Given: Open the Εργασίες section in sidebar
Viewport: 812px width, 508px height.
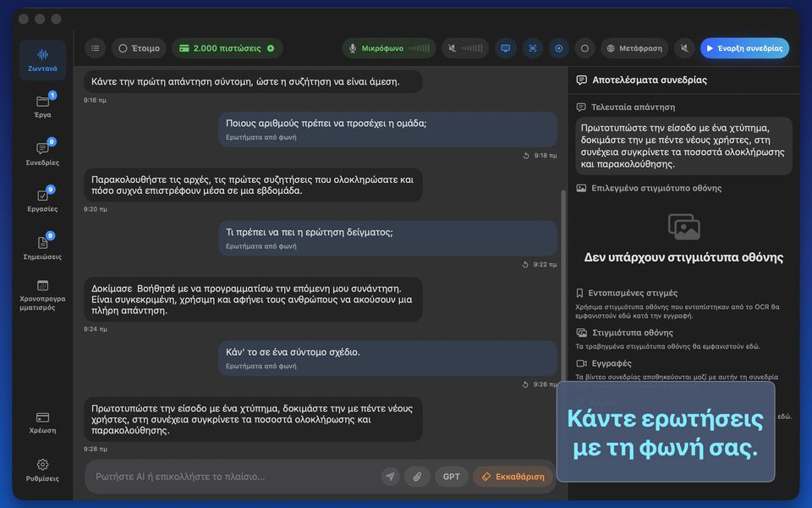Looking at the screenshot, I should click(x=42, y=200).
